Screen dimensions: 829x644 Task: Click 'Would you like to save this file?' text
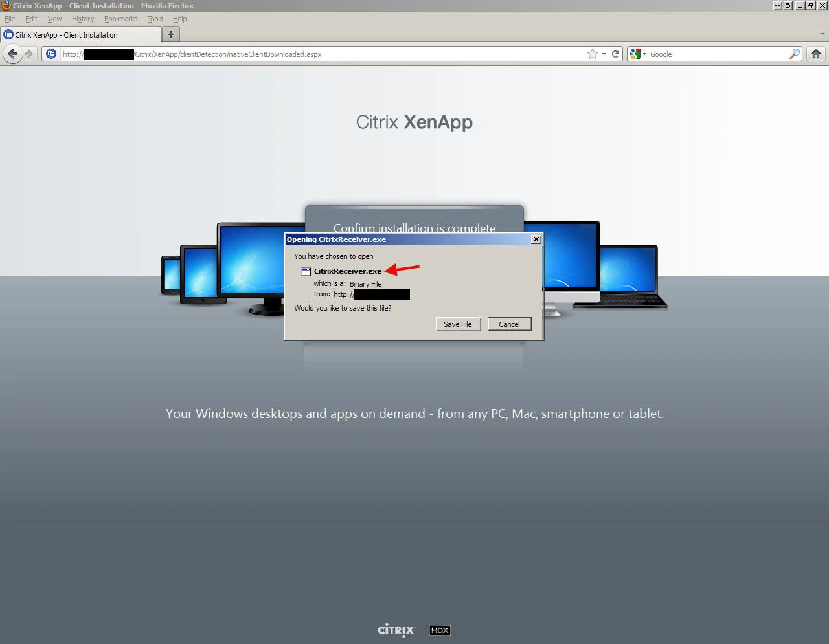(x=343, y=308)
